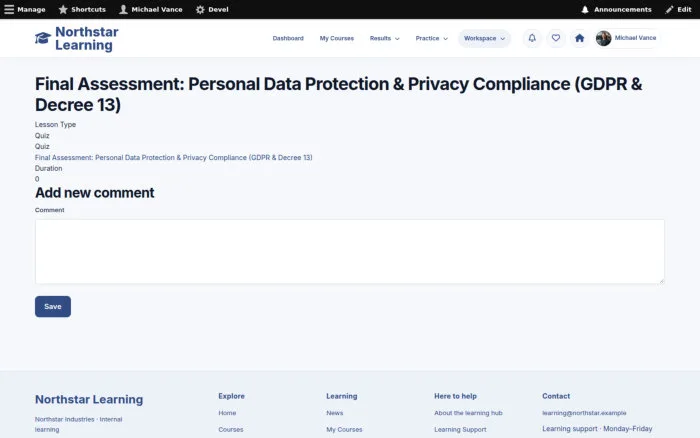Viewport: 700px width, 438px height.
Task: Click the 'Explore' footer heading
Action: pyautogui.click(x=231, y=396)
